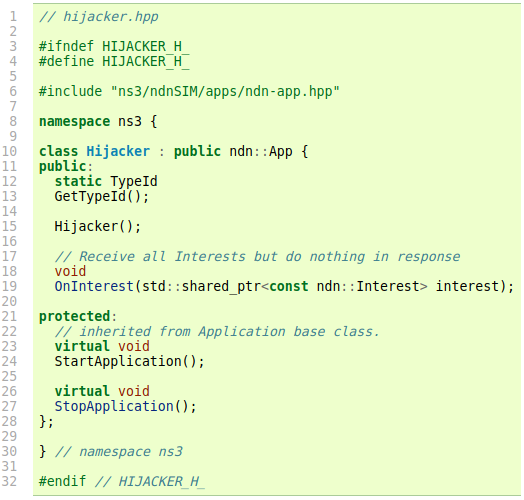Click StopApplication() declaration

(125, 406)
